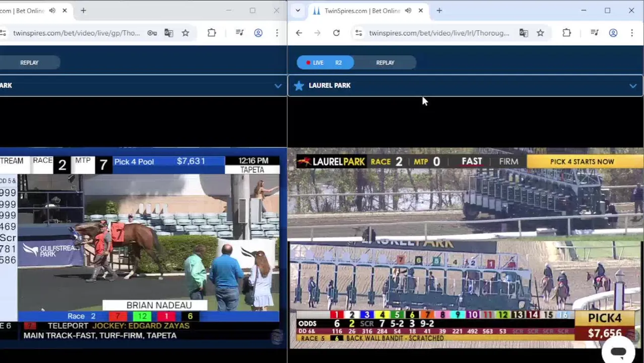Bookmark the Laurel Park page with star
The image size is (644, 363).
tap(540, 33)
